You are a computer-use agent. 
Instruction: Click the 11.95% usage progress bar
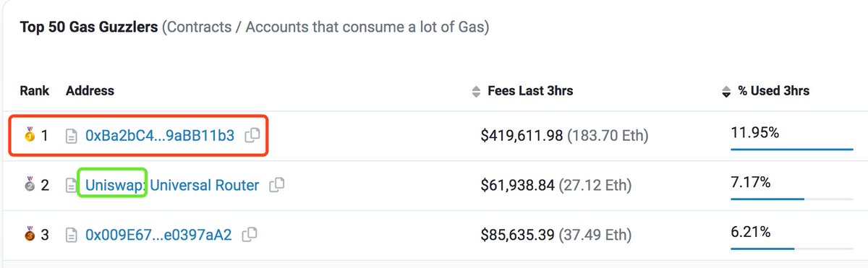pos(792,150)
